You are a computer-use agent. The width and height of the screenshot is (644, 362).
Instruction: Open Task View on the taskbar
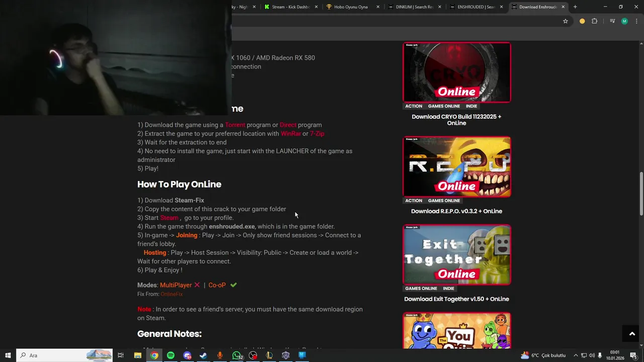pyautogui.click(x=121, y=355)
